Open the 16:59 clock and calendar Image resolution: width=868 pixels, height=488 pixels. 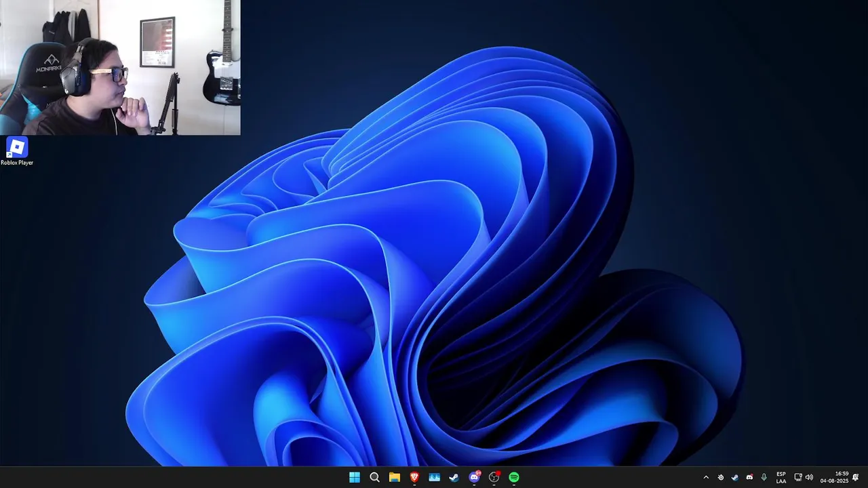(835, 477)
